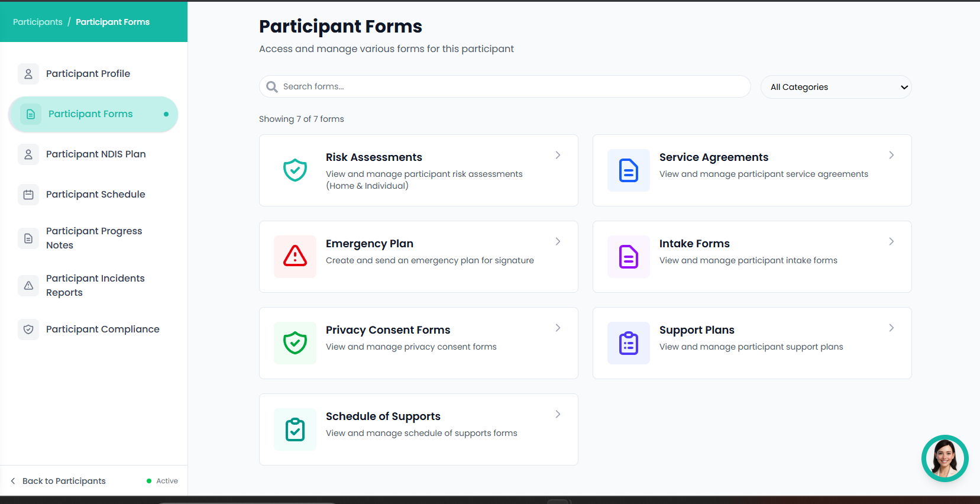This screenshot has width=980, height=504.
Task: Click the Intake Forms document icon
Action: 628,257
